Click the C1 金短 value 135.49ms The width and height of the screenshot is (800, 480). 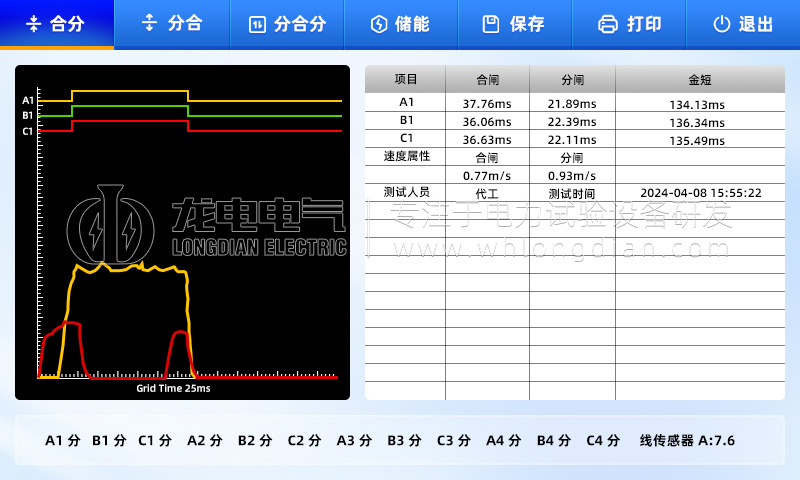pos(700,140)
